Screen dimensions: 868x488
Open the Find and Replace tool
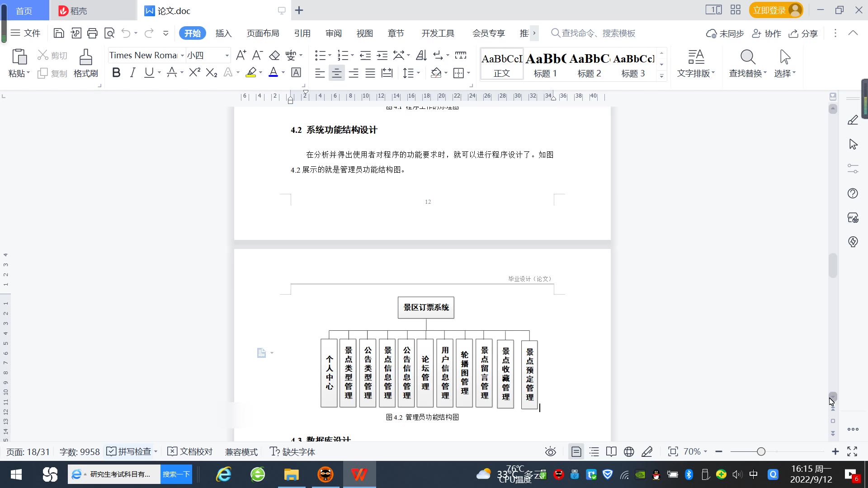(x=747, y=63)
